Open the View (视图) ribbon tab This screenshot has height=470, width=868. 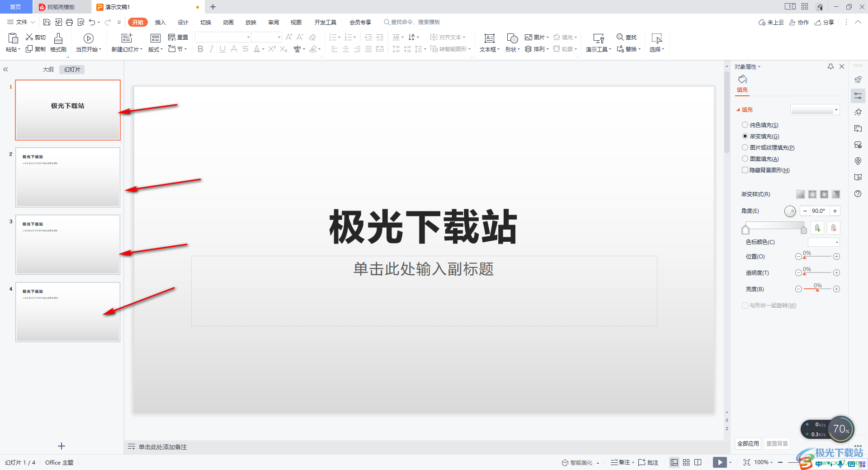pyautogui.click(x=296, y=22)
